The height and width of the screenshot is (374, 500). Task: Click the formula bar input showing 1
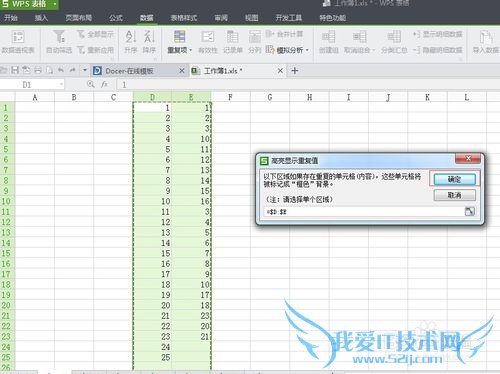(308, 85)
